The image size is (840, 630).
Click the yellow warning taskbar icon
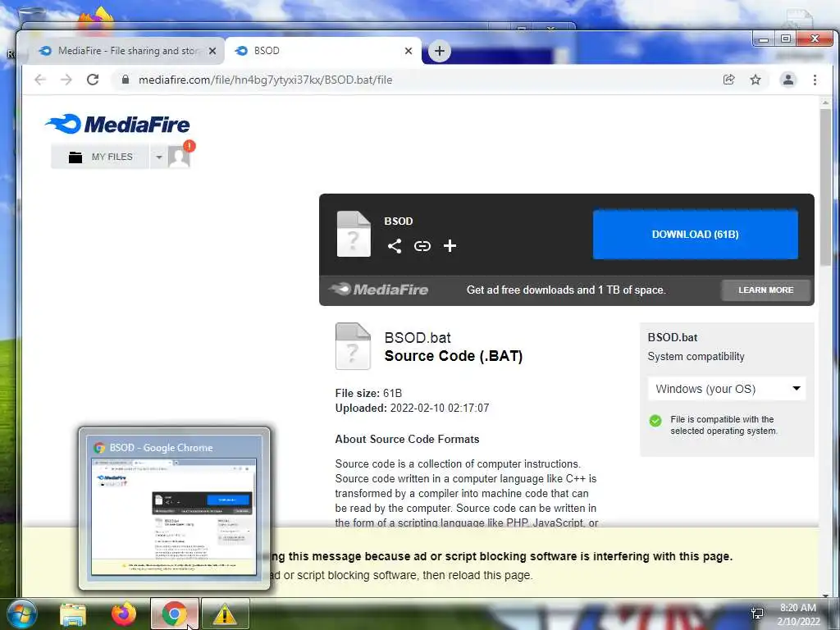225,614
